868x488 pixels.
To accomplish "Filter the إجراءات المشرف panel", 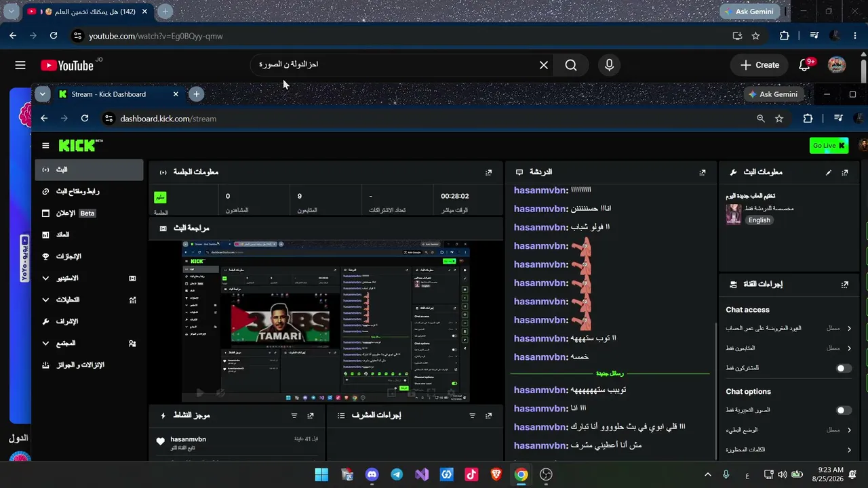I will pyautogui.click(x=473, y=415).
